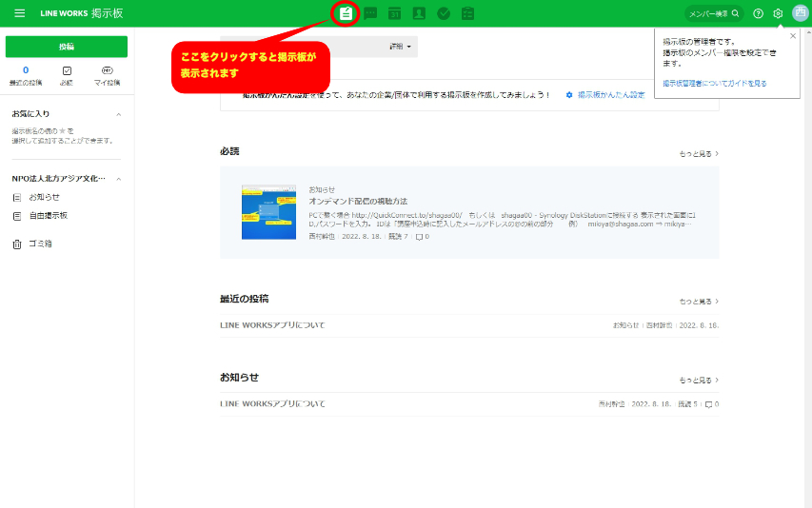Image resolution: width=812 pixels, height=508 pixels.
Task: Click the green 投稿 post button
Action: click(66, 47)
